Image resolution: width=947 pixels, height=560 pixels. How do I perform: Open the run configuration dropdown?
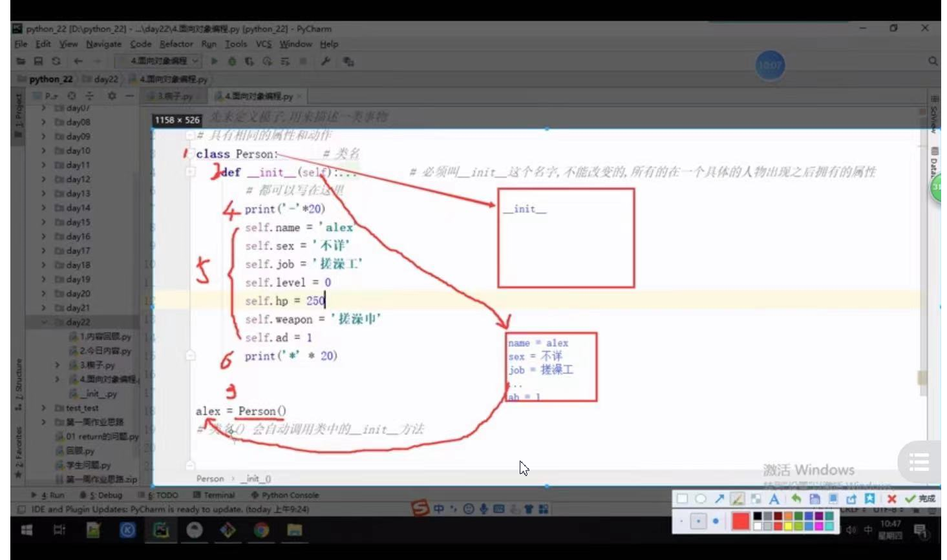pos(158,61)
